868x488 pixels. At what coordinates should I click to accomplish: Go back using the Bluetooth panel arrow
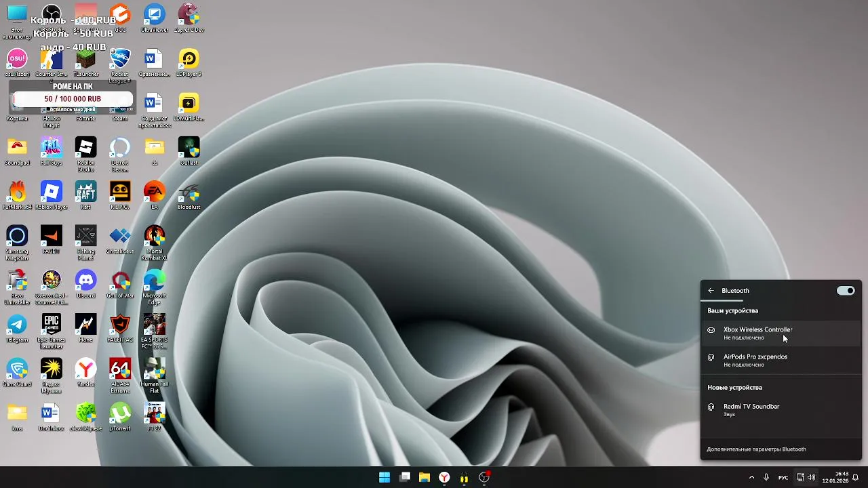pyautogui.click(x=711, y=291)
